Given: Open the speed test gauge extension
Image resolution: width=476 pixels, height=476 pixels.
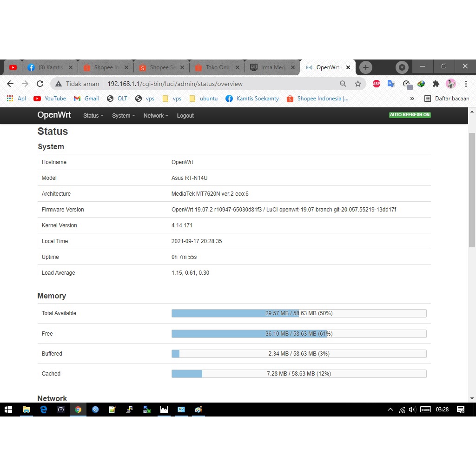Looking at the screenshot, I should (407, 85).
